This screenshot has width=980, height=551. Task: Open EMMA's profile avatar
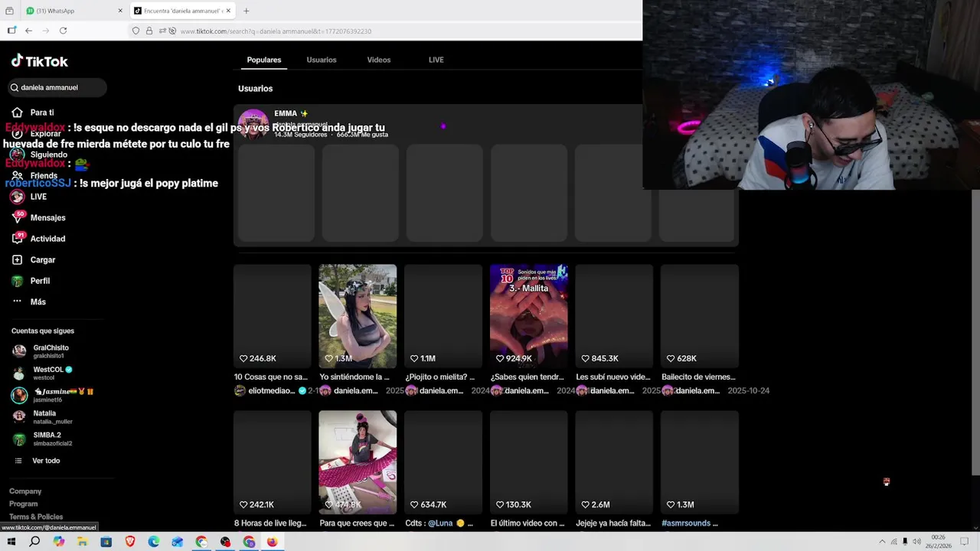coord(253,124)
